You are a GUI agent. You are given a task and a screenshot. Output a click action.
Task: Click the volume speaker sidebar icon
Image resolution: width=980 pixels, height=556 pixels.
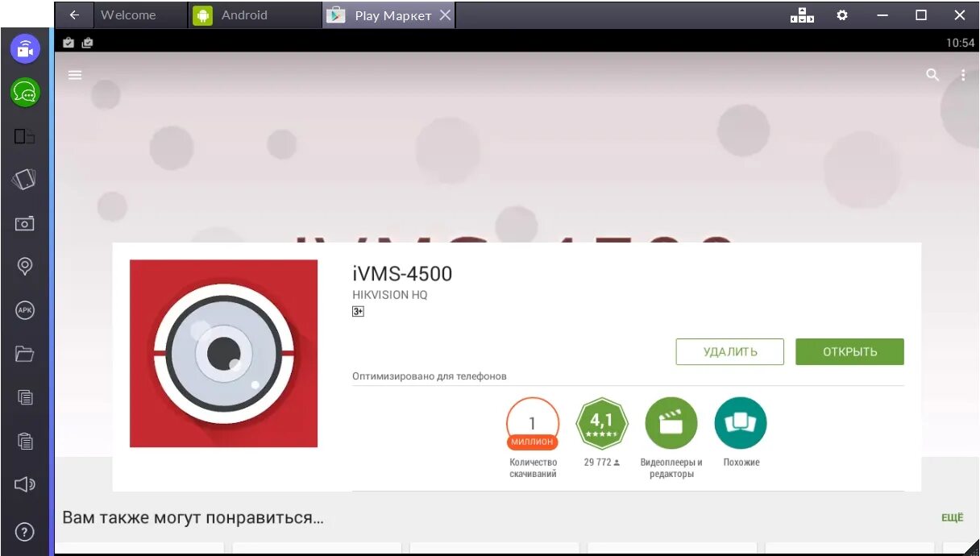pos(25,484)
